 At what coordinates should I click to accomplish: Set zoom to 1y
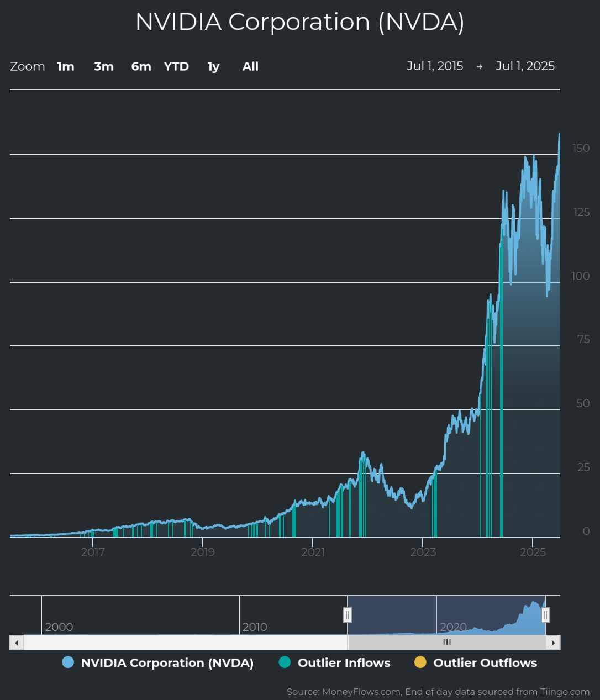[x=213, y=67]
